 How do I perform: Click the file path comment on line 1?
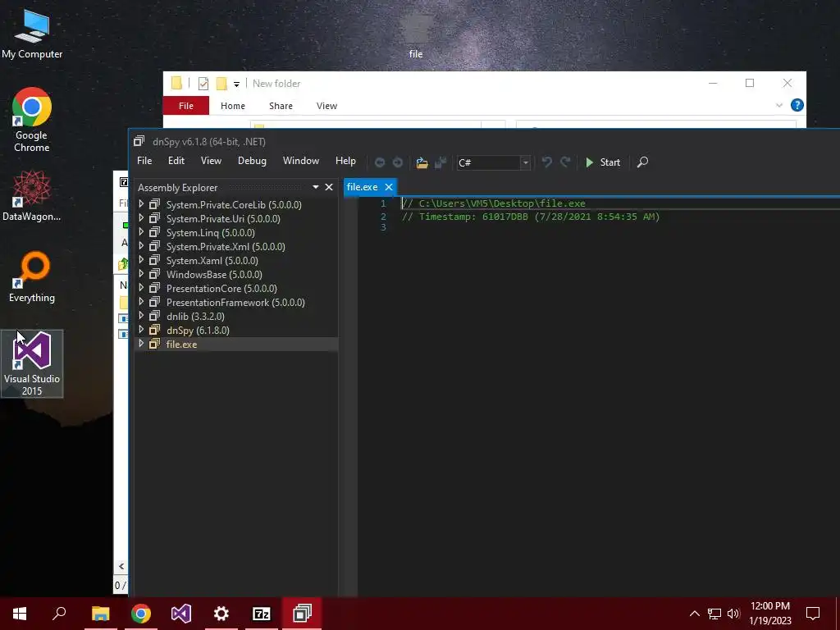click(x=493, y=203)
